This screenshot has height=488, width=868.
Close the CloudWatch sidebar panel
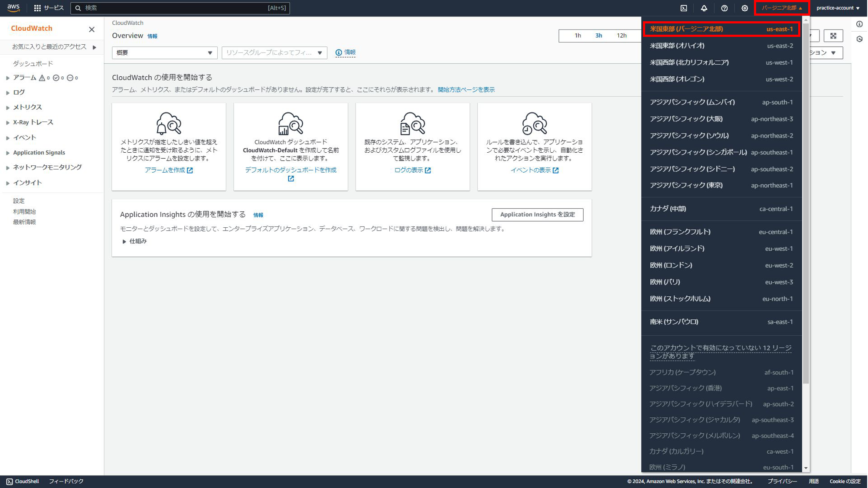(91, 29)
